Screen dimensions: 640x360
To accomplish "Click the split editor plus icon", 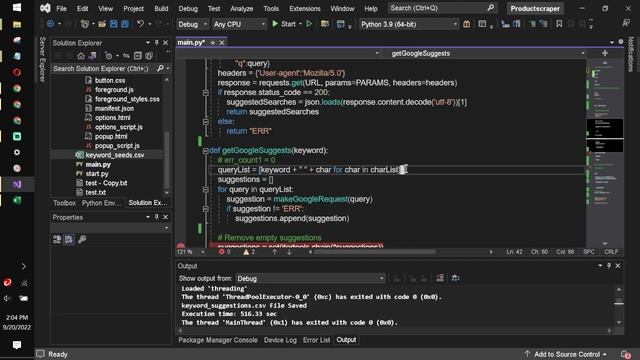I will coord(605,53).
